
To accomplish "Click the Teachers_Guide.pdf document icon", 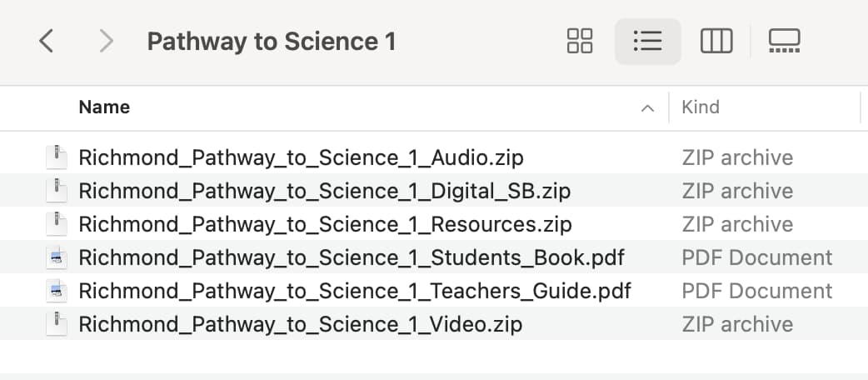I will (56, 291).
